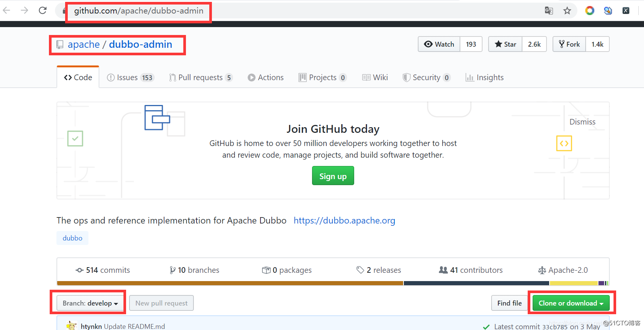Click the browser back arrow
The width and height of the screenshot is (644, 330).
click(7, 10)
